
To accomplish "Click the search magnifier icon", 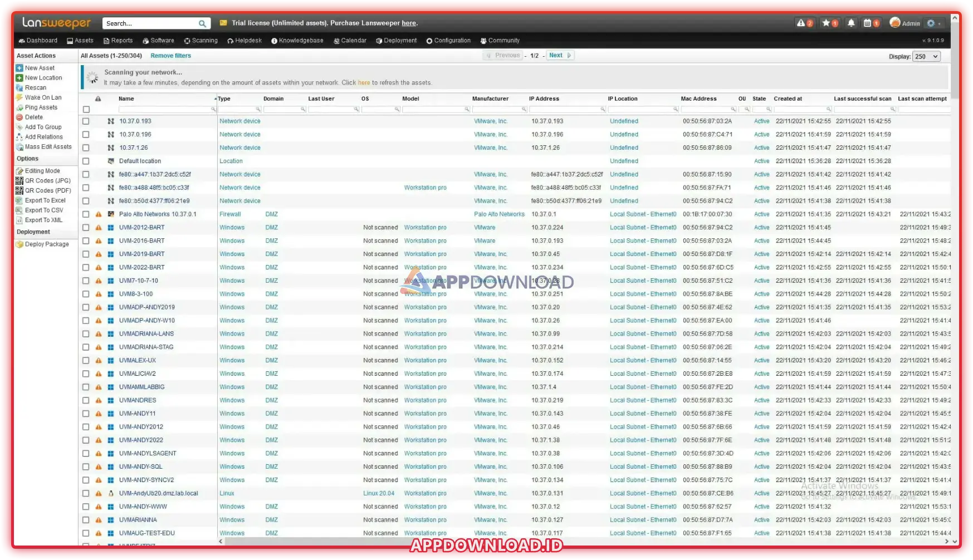I will coord(202,23).
